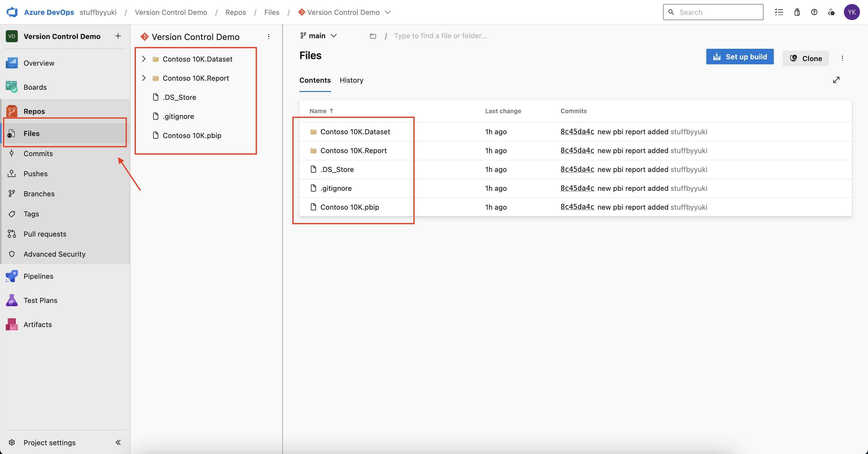Click Files breadcrumb link
This screenshot has height=454, width=868.
[x=272, y=12]
